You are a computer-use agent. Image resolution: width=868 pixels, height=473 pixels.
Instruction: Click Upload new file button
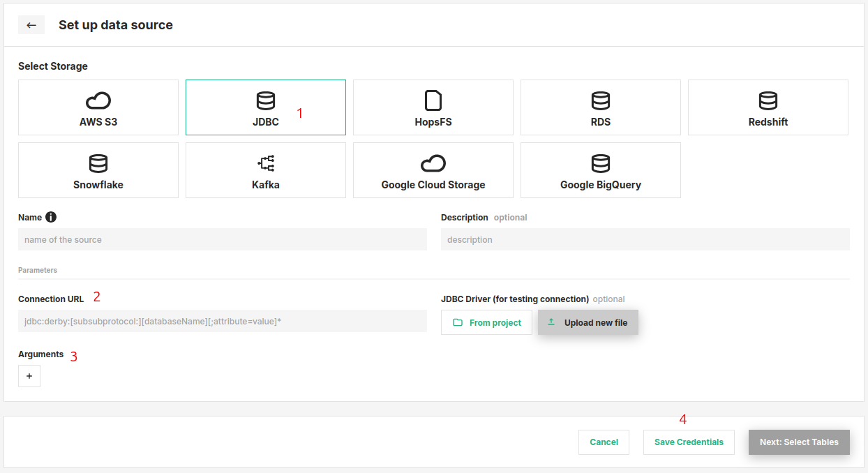click(588, 322)
